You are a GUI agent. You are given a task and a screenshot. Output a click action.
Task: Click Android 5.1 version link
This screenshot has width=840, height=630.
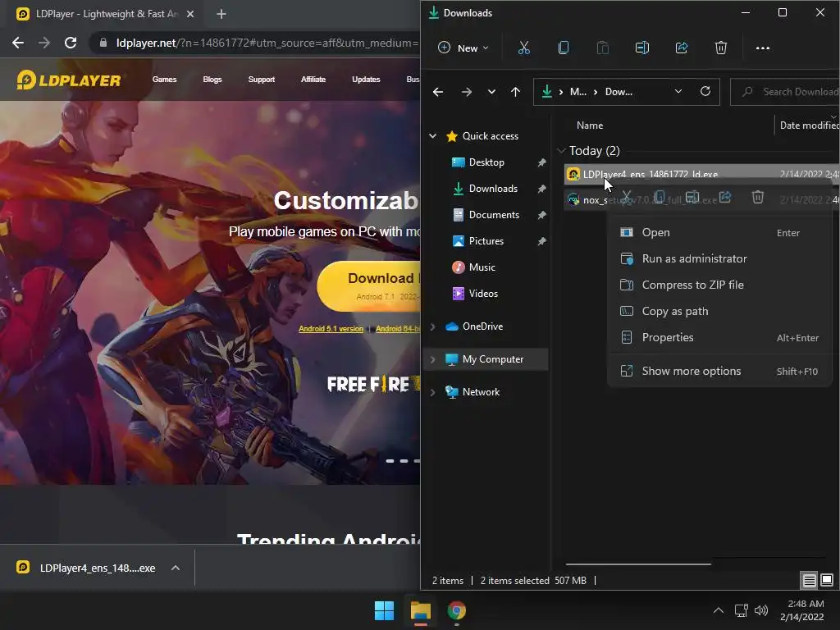click(331, 329)
